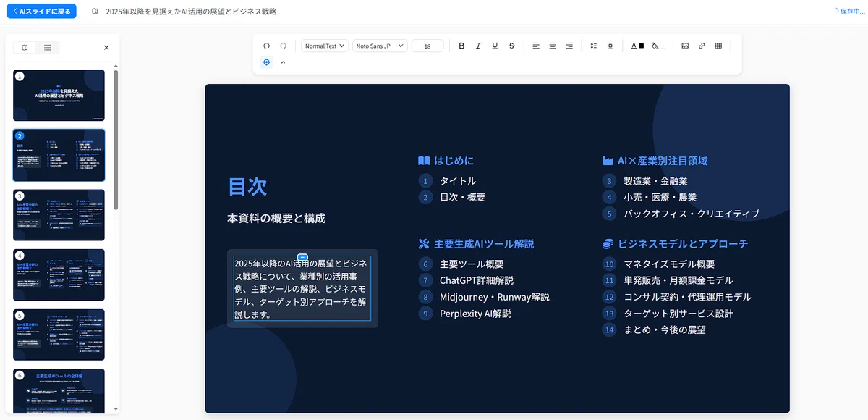Click the undo arrow icon
Screen dimensions: 868x420
tap(266, 46)
